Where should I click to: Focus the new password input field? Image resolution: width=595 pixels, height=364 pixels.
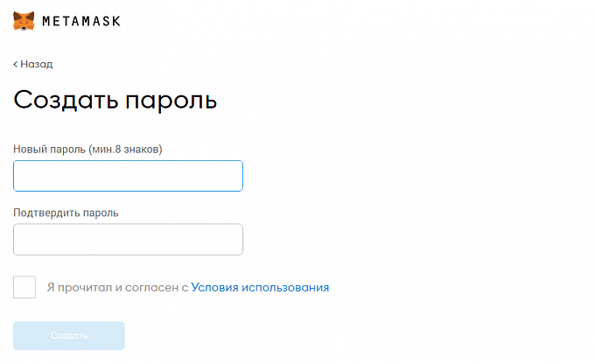pyautogui.click(x=128, y=176)
